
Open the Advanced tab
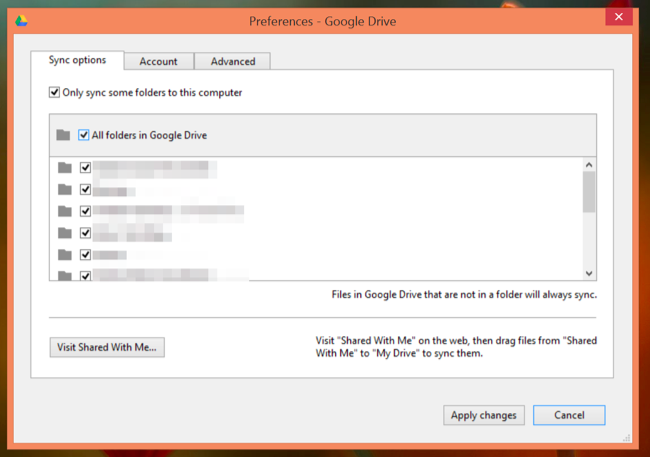pos(232,62)
